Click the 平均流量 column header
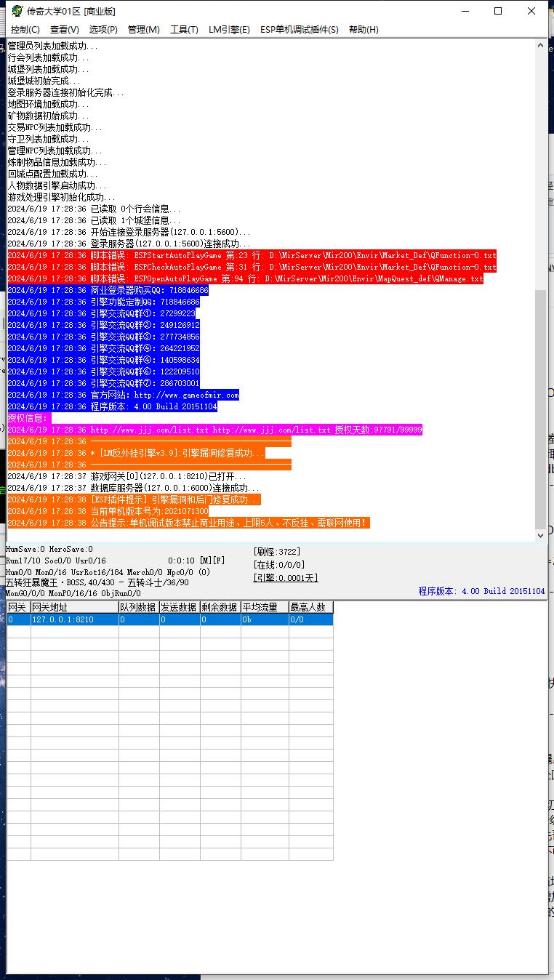This screenshot has width=554, height=980. pos(265,607)
